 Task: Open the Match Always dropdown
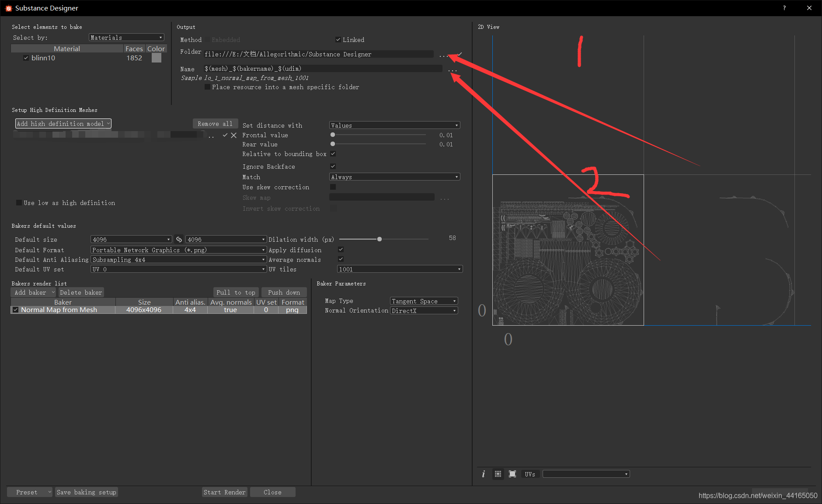[x=394, y=177]
